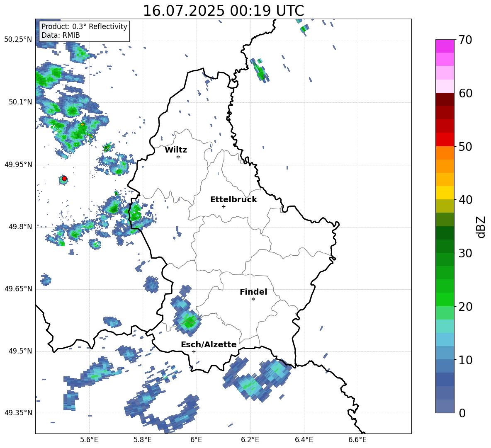Click the 6.6°E longitude label
491x448 pixels.
click(x=357, y=440)
